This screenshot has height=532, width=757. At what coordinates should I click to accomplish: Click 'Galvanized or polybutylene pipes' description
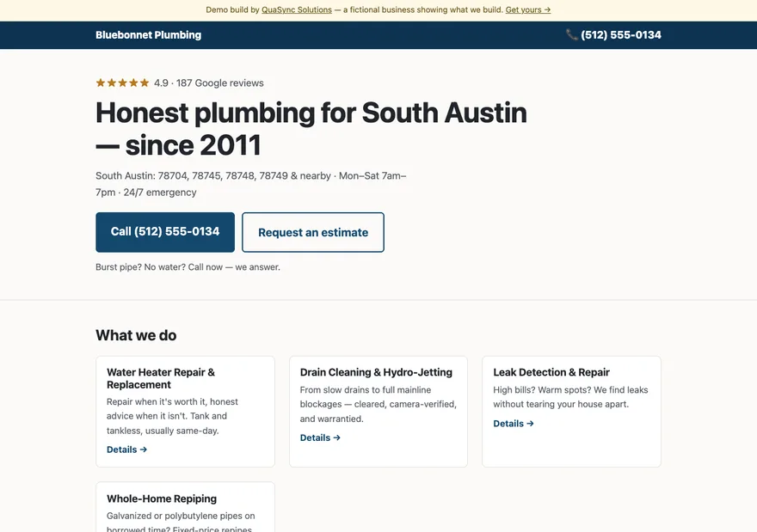coord(181,523)
